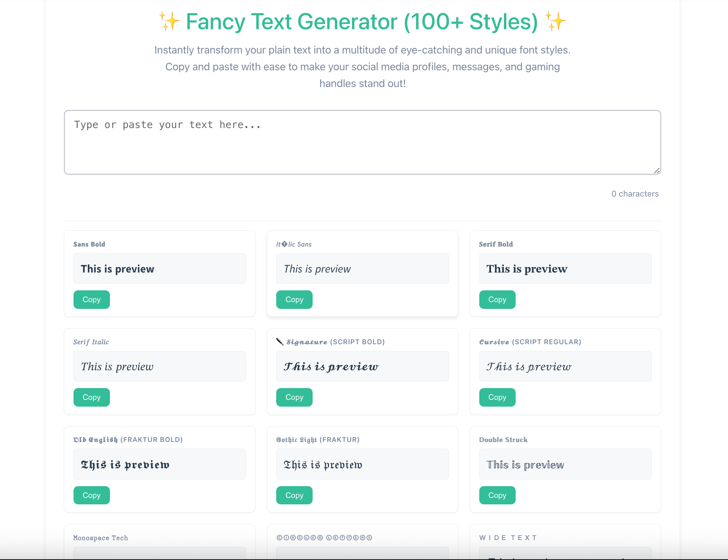Copy the Cursive Script Regular text
The image size is (728, 560).
497,397
